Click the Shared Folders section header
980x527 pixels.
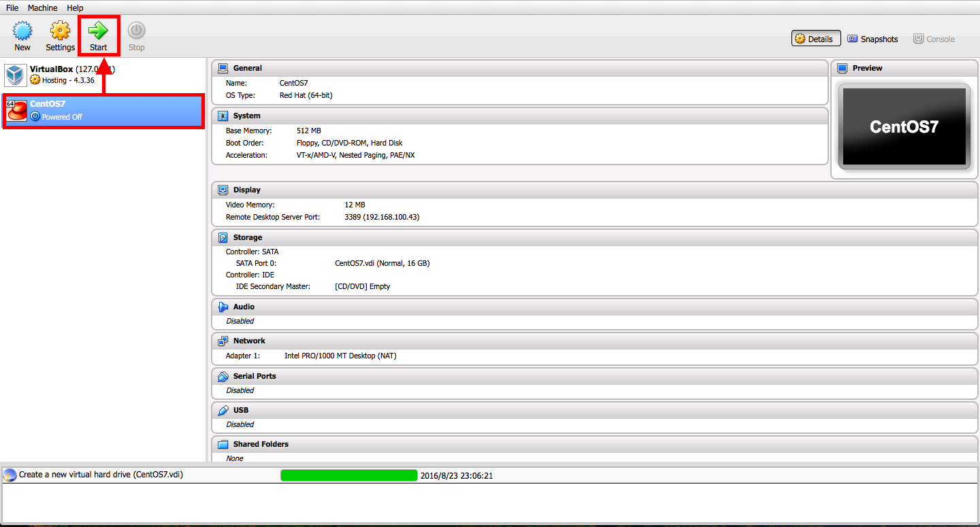pos(595,444)
